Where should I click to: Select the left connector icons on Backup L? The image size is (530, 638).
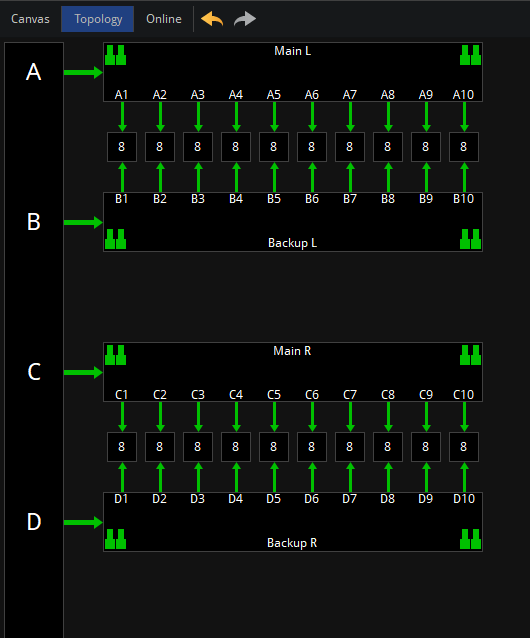[116, 239]
